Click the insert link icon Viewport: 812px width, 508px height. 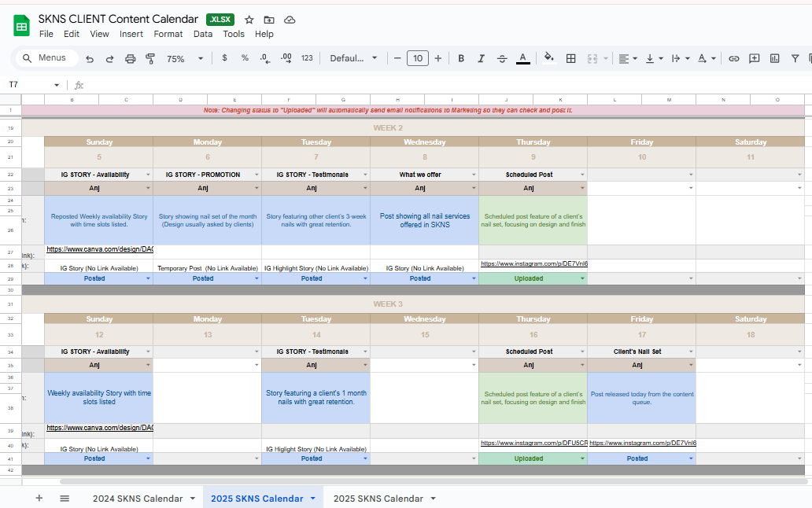(733, 58)
